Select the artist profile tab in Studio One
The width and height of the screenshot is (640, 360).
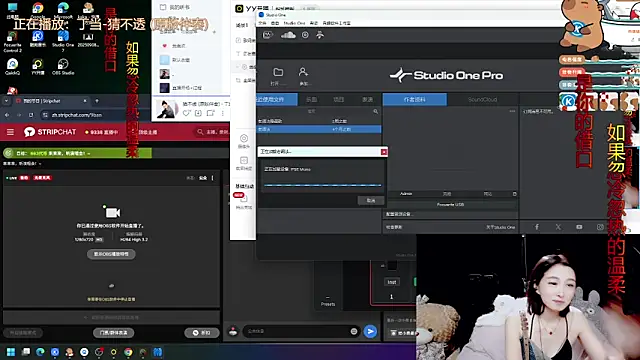click(415, 99)
